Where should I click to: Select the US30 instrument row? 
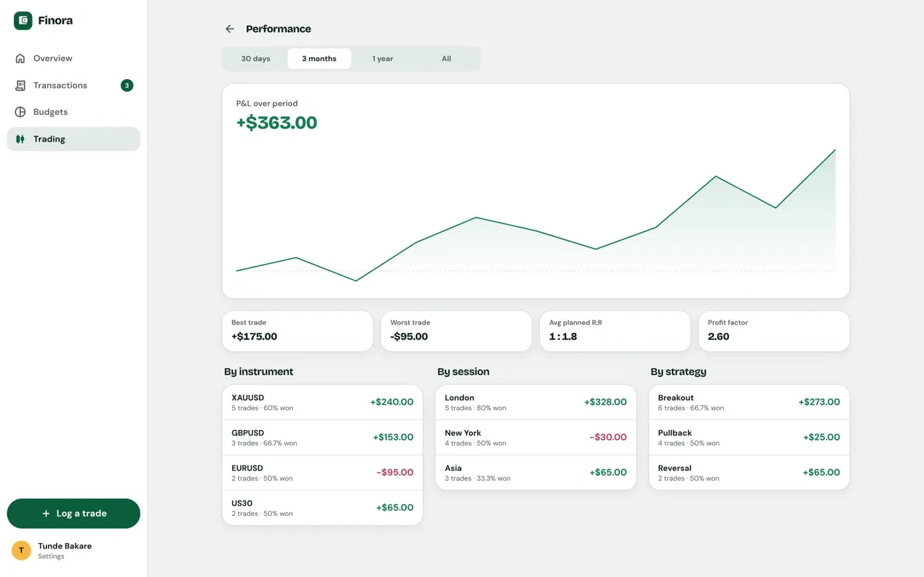(323, 508)
